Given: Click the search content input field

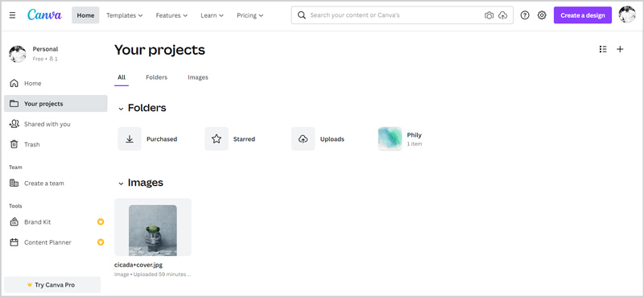Looking at the screenshot, I should pyautogui.click(x=394, y=15).
